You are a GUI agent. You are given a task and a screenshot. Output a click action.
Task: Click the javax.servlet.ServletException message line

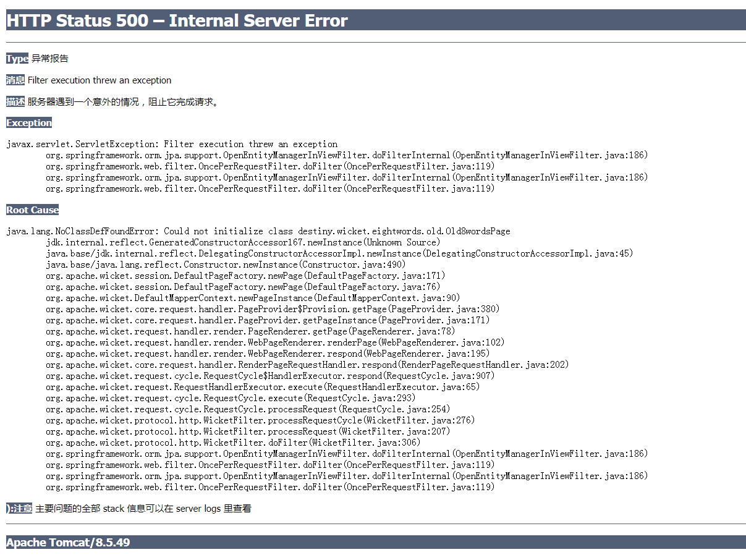pos(172,144)
